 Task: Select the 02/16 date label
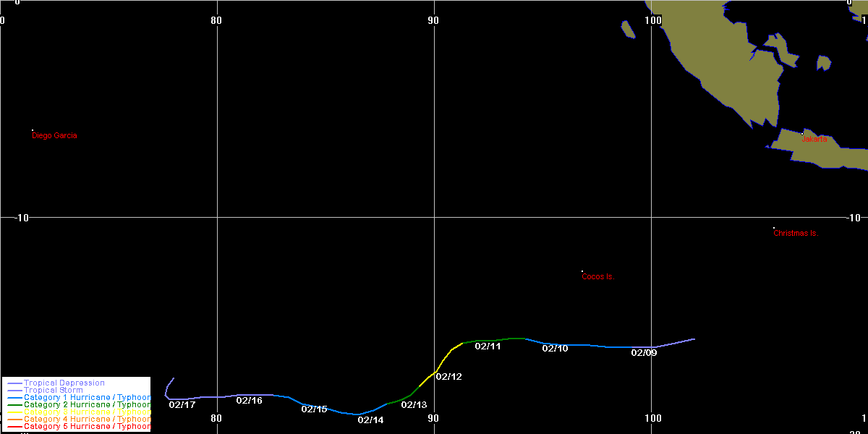(x=249, y=401)
